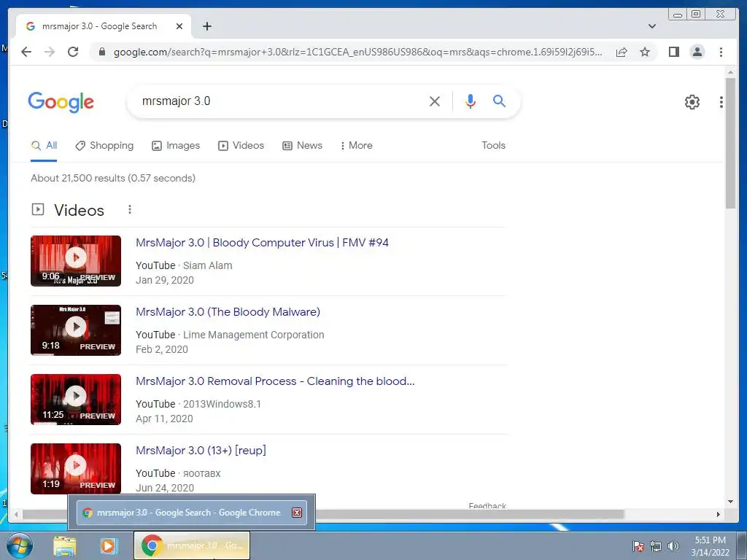Screen dimensions: 747x560
Task: Close the Chrome taskbar preview popup
Action: pyautogui.click(x=297, y=513)
